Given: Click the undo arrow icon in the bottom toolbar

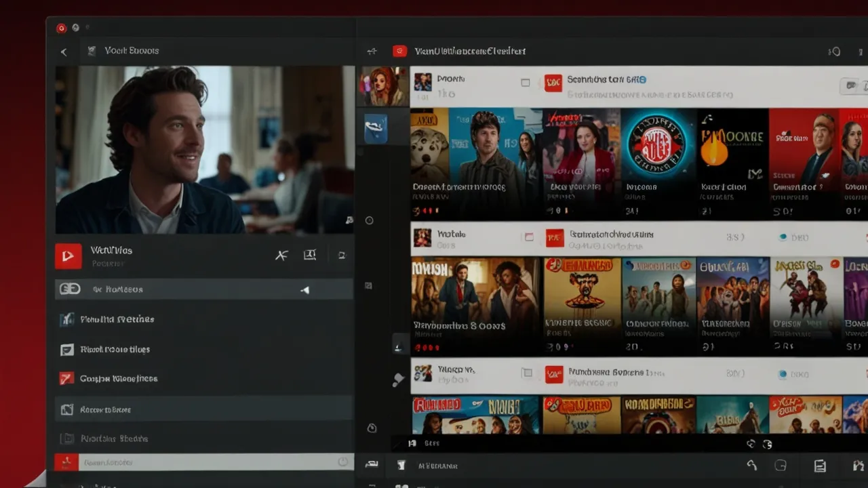Looking at the screenshot, I should [751, 466].
